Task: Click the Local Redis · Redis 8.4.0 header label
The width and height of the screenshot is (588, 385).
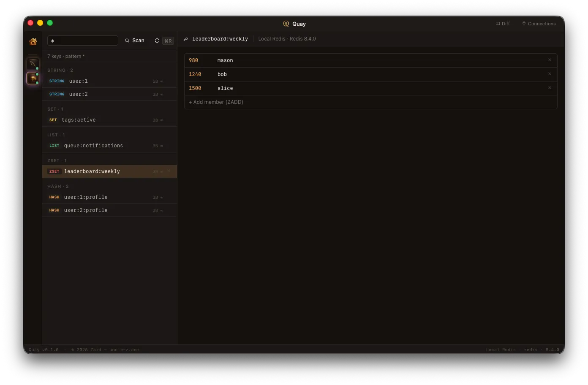Action: (287, 39)
